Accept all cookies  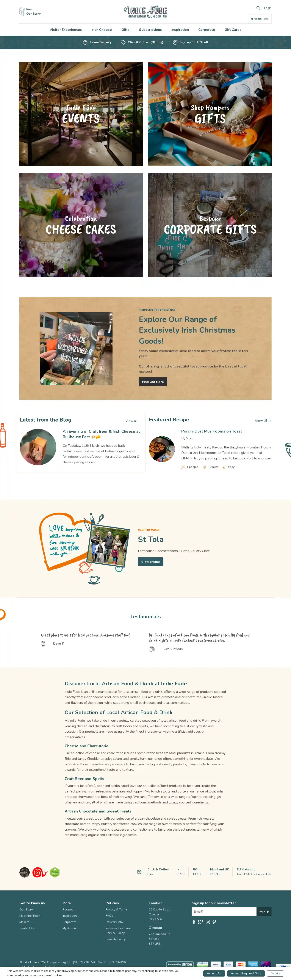click(x=214, y=973)
